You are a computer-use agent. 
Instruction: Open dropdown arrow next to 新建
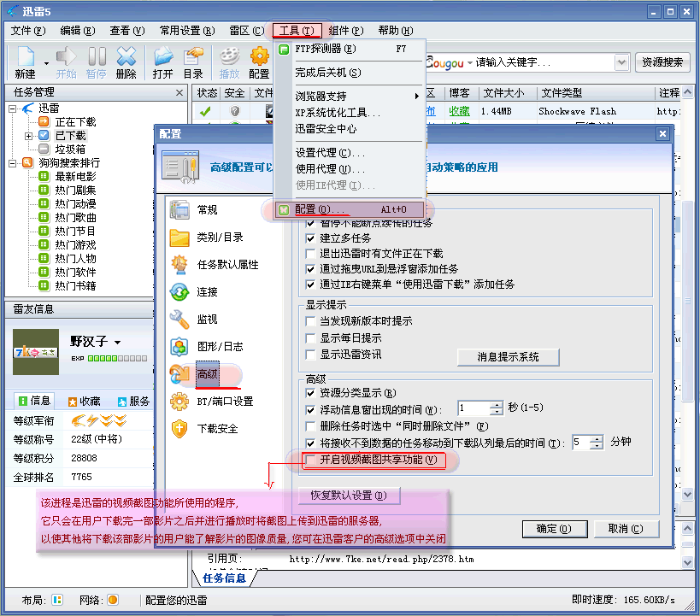[x=46, y=63]
